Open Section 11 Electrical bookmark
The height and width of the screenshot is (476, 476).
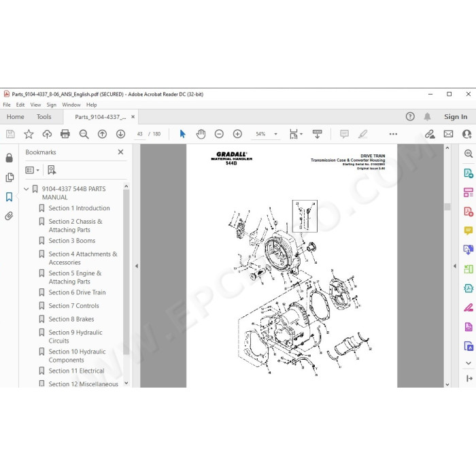pyautogui.click(x=76, y=371)
